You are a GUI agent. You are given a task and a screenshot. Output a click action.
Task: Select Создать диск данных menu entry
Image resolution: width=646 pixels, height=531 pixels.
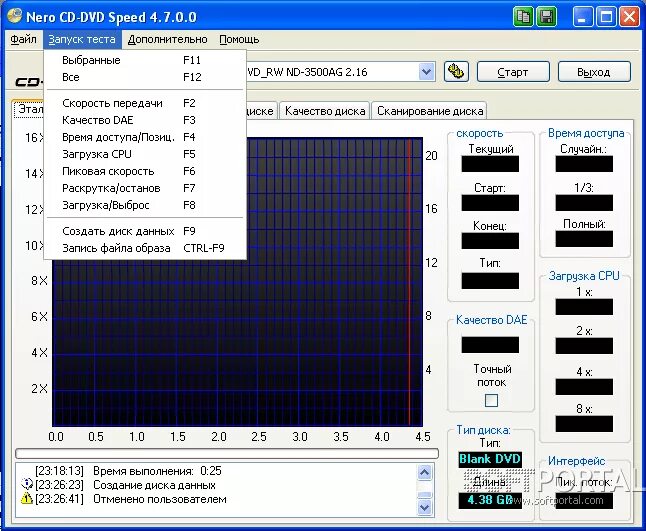coord(145,231)
